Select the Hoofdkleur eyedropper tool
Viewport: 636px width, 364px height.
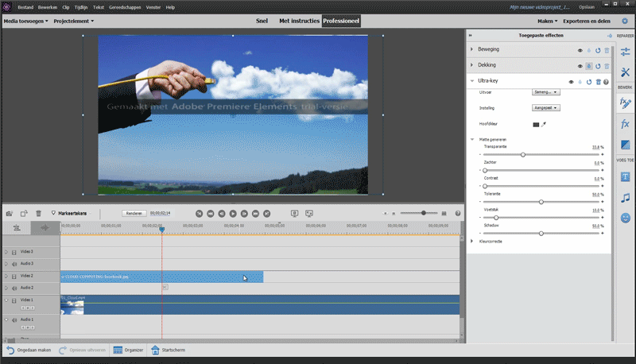[x=545, y=125]
